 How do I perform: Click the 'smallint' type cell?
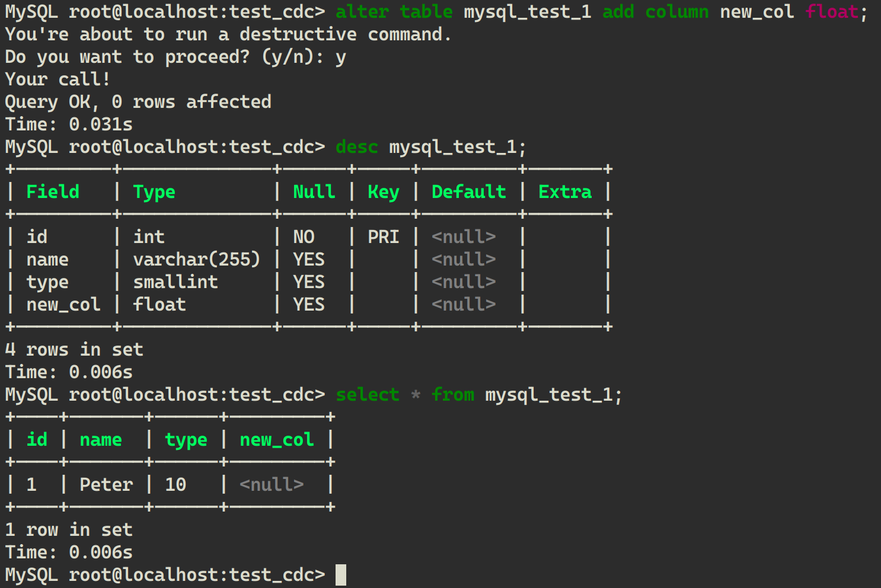click(x=175, y=282)
